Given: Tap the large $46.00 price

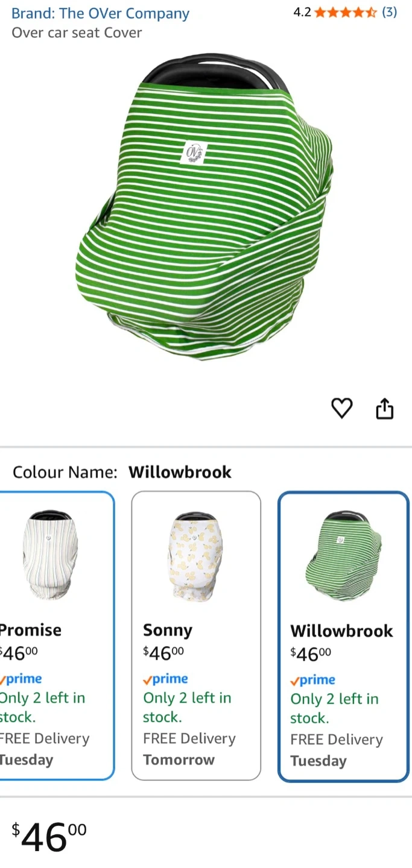Looking at the screenshot, I should 49,837.
